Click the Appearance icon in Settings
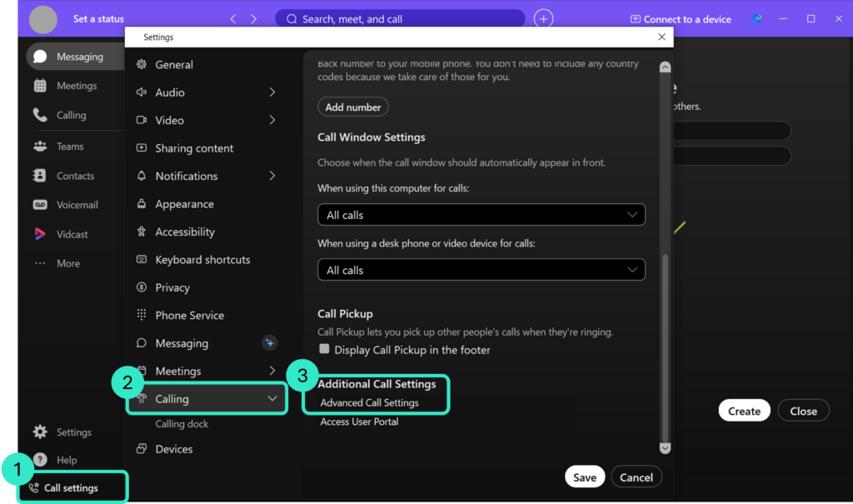The width and height of the screenshot is (853, 504). coord(142,203)
